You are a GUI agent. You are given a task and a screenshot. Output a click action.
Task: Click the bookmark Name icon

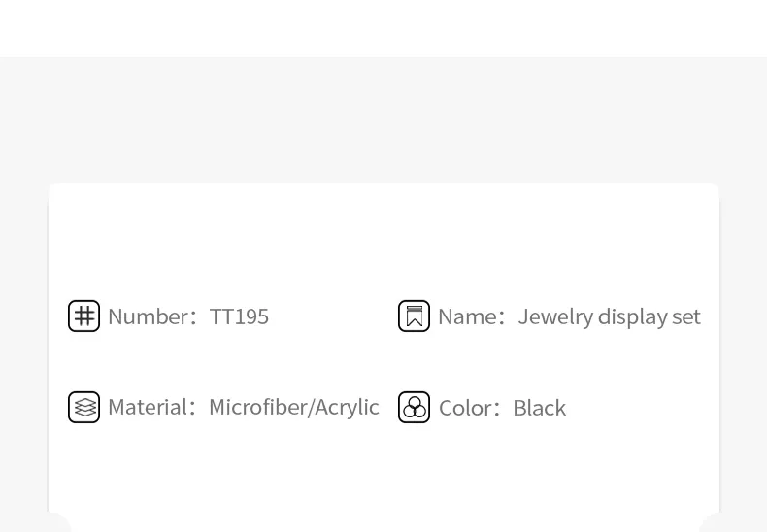[x=414, y=316]
